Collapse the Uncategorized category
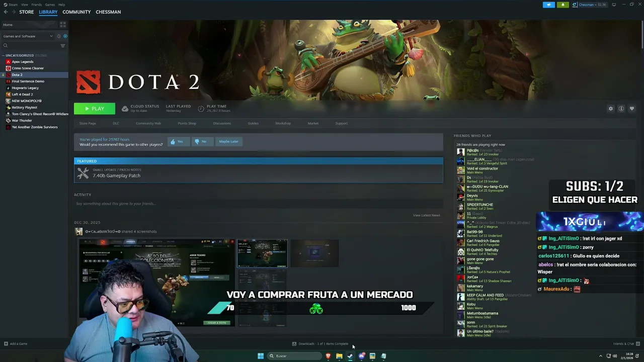Image resolution: width=644 pixels, height=362 pixels. tap(4, 55)
